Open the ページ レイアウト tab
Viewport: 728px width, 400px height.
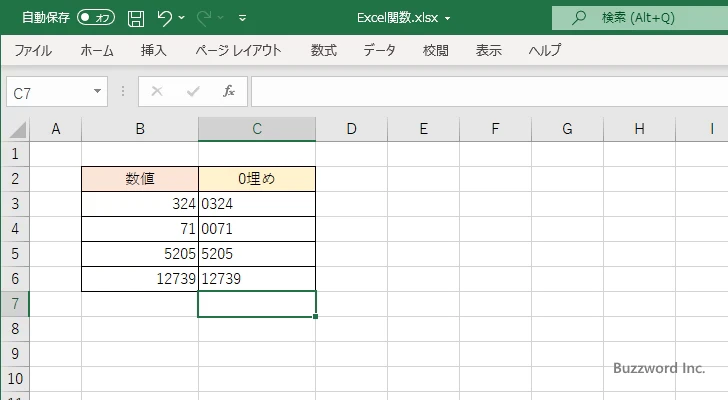tap(238, 50)
